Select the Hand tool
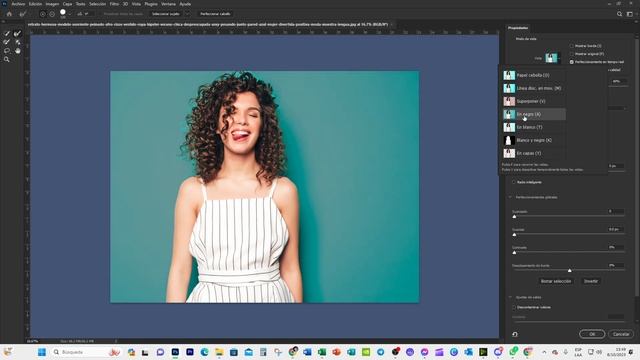The height and width of the screenshot is (360, 640). (x=17, y=51)
